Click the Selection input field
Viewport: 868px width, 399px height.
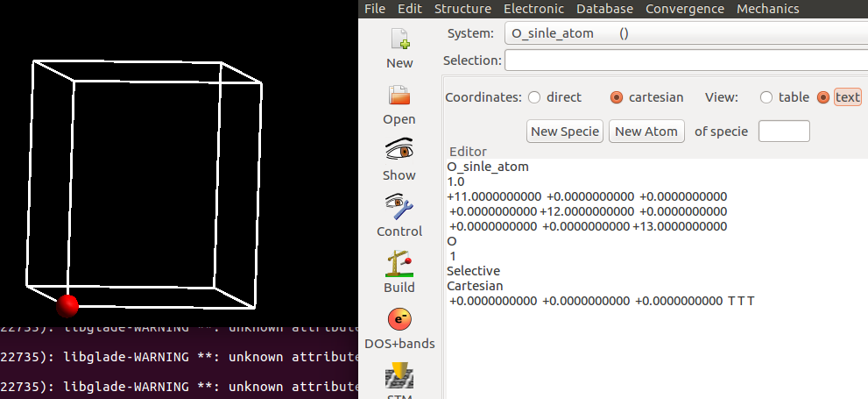[x=685, y=61]
